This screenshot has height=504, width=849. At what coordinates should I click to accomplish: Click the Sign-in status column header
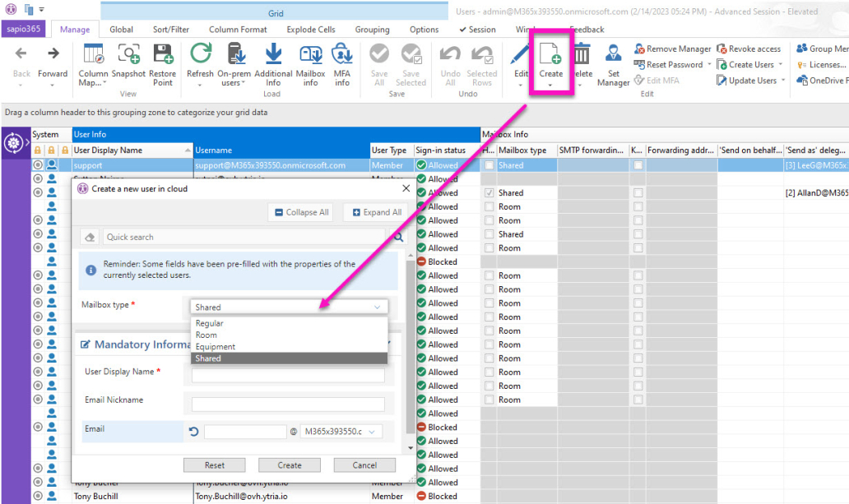447,150
